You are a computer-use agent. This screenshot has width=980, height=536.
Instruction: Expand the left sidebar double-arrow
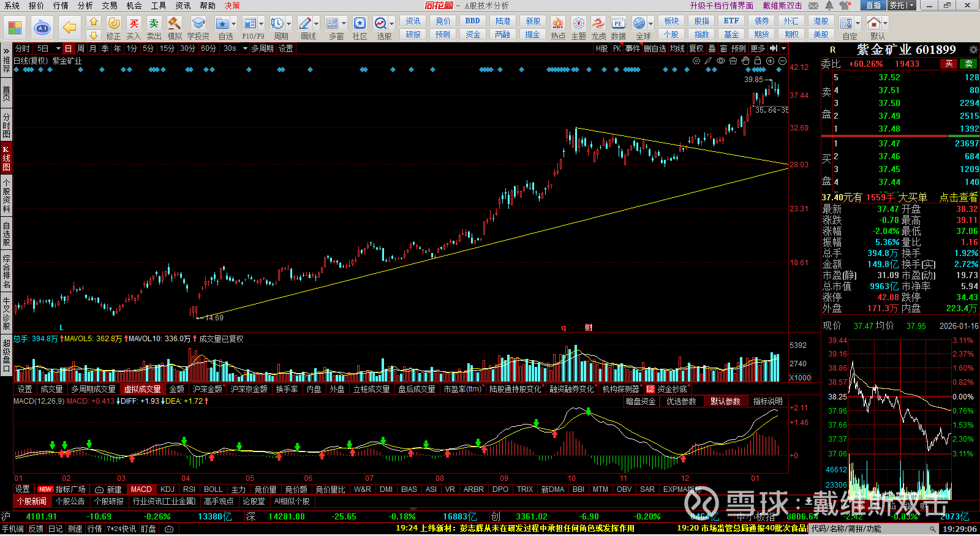6,50
